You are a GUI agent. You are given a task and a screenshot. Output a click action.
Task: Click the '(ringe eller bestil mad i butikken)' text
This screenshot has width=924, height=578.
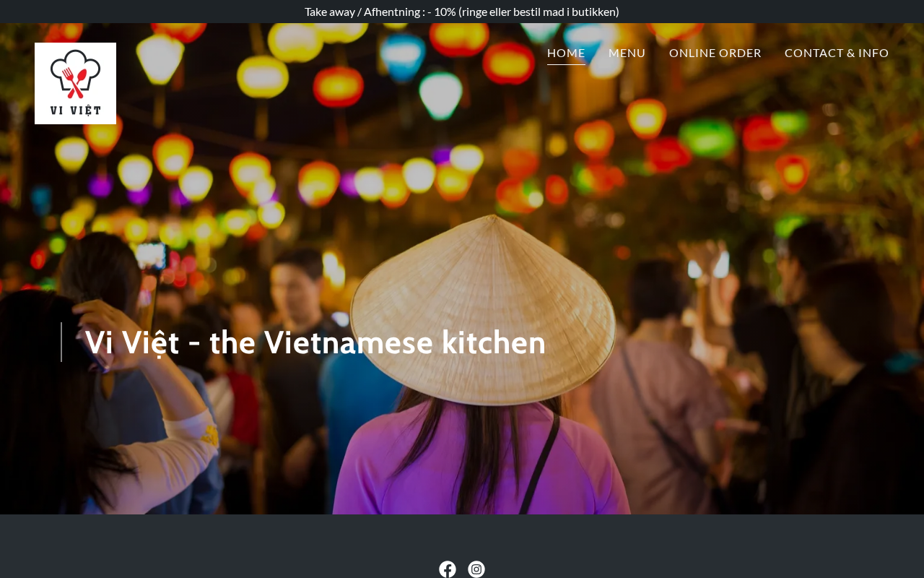[x=539, y=12]
